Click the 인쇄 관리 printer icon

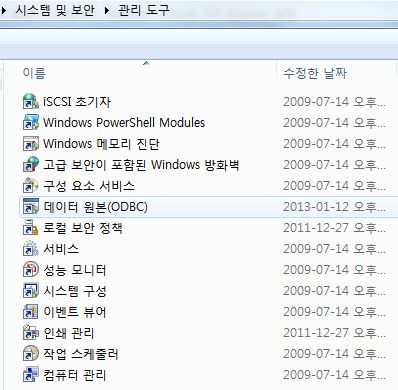click(31, 333)
